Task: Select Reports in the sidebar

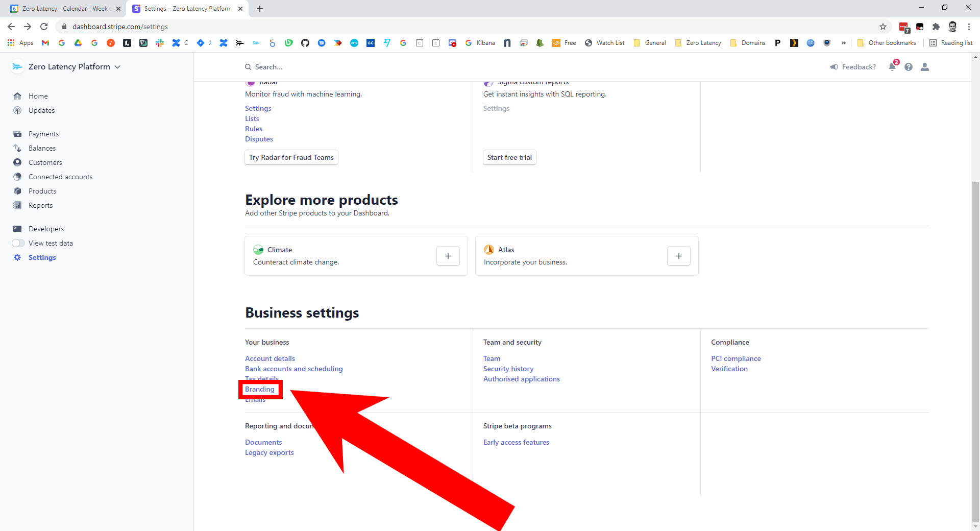Action: coord(40,205)
